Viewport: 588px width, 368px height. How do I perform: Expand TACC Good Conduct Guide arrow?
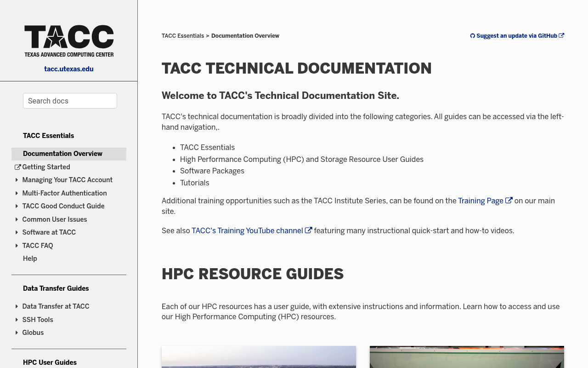17,206
